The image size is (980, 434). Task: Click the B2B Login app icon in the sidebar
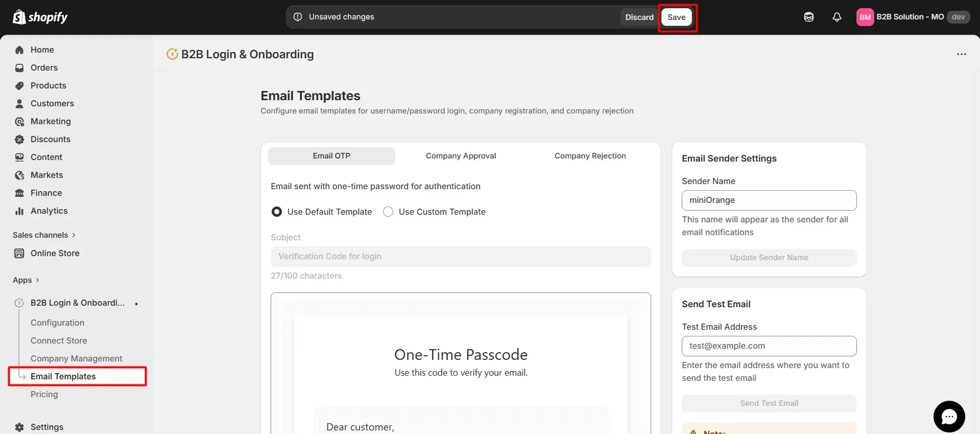point(19,303)
